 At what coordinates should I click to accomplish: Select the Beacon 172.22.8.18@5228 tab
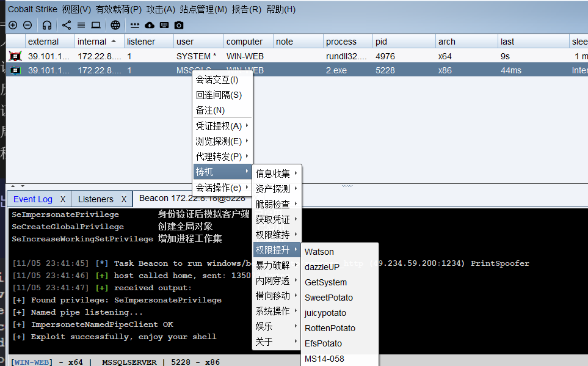coord(192,198)
